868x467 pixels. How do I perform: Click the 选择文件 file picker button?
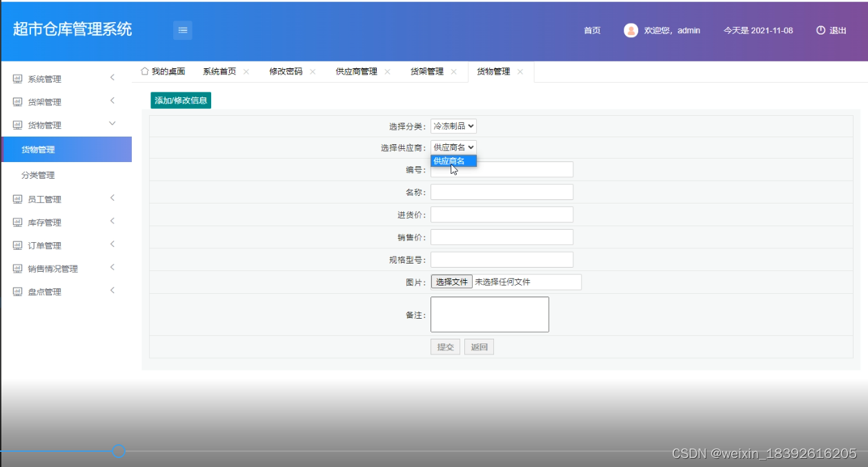(452, 281)
